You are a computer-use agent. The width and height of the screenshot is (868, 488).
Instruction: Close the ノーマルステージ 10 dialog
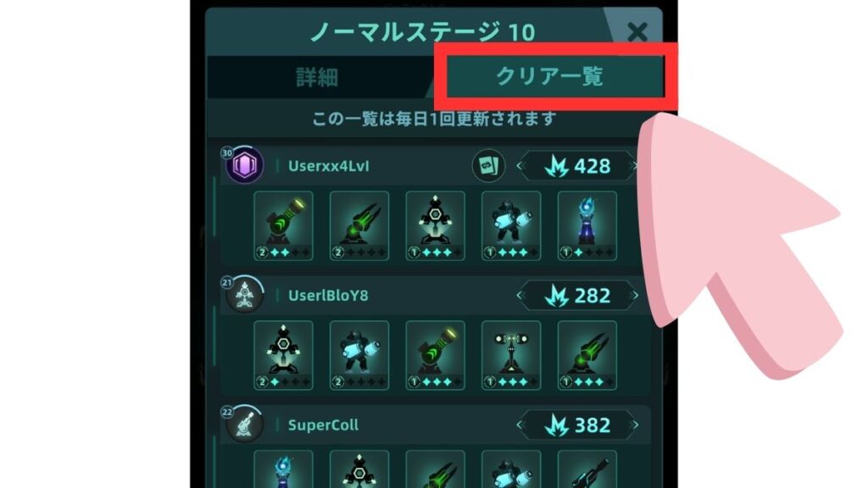coord(637,32)
